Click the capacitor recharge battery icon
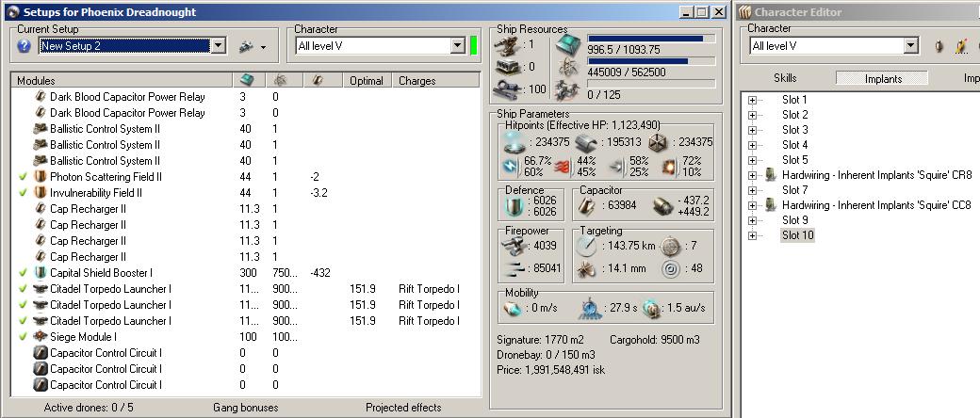This screenshot has height=418, width=980. [x=662, y=206]
